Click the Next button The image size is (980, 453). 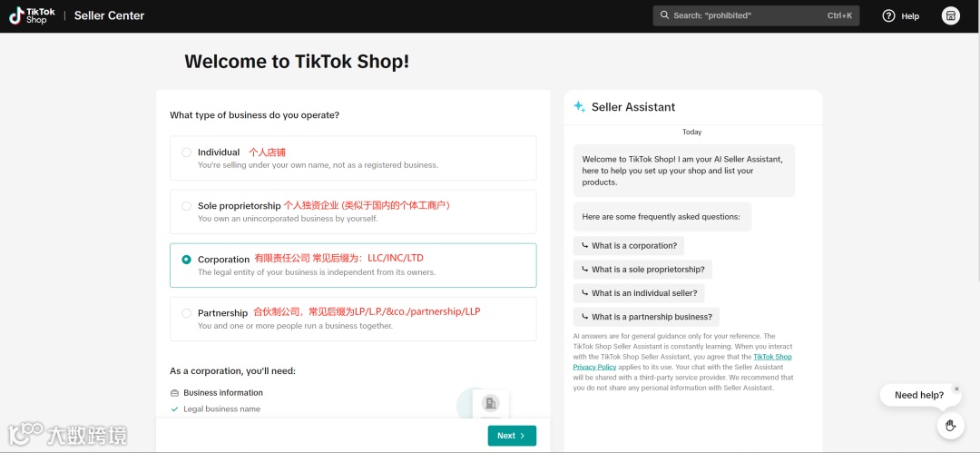(x=512, y=436)
